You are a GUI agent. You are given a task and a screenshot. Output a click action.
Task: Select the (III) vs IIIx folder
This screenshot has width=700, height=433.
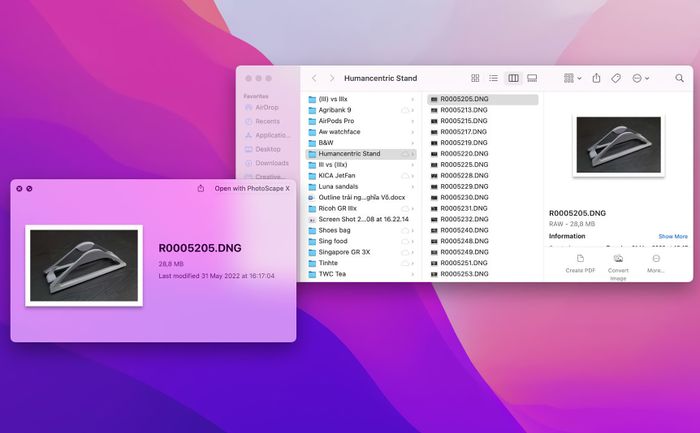point(361,99)
